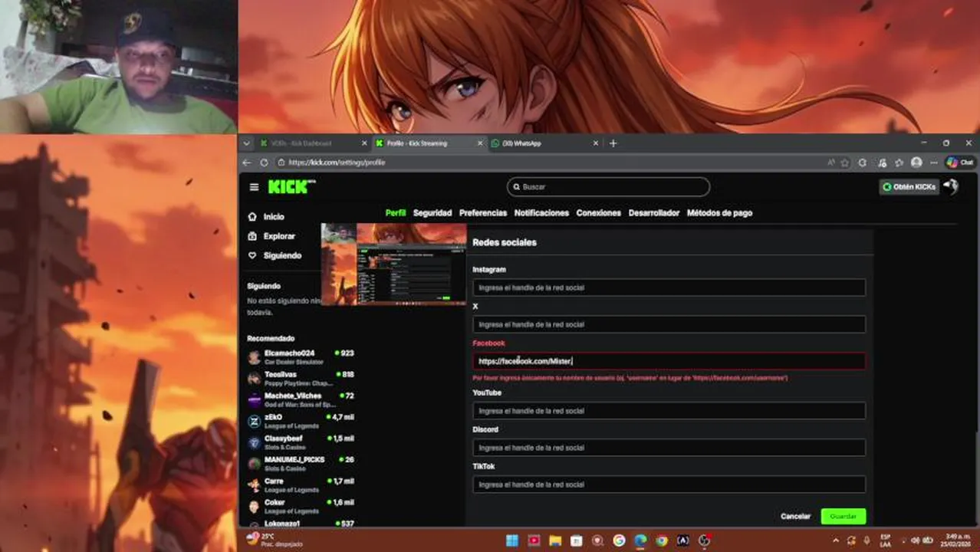Add this page to browser favorites
Viewport: 980px width, 552px height.
click(845, 163)
